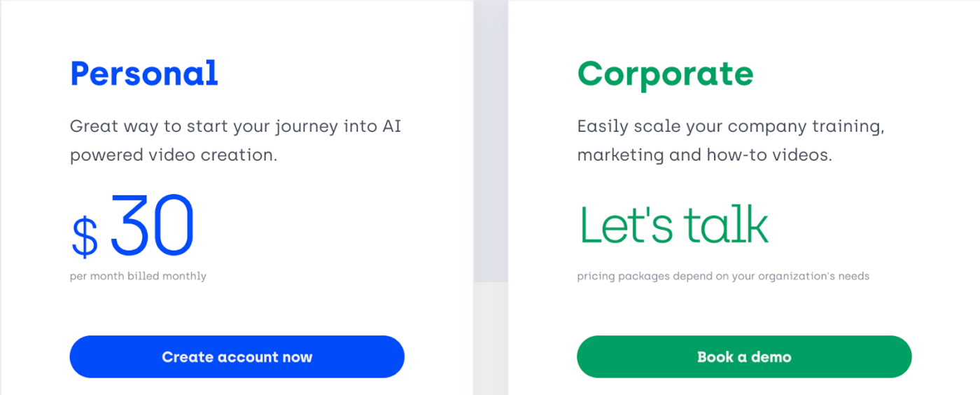
Task: Click the per month billed monthly caption
Action: click(x=138, y=276)
